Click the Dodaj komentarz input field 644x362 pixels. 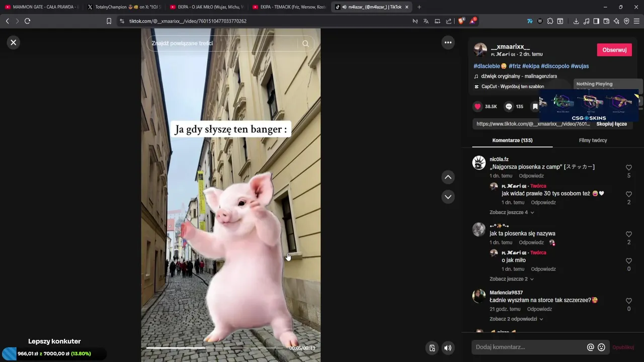click(528, 347)
